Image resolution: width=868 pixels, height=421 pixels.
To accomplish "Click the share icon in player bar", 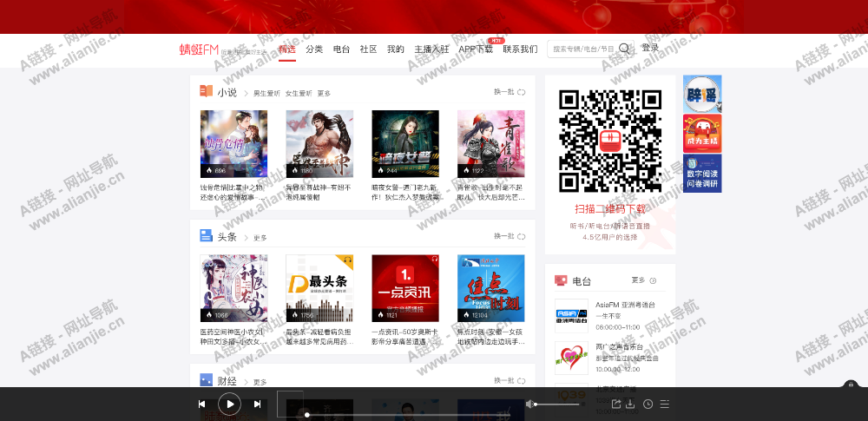I will (616, 404).
